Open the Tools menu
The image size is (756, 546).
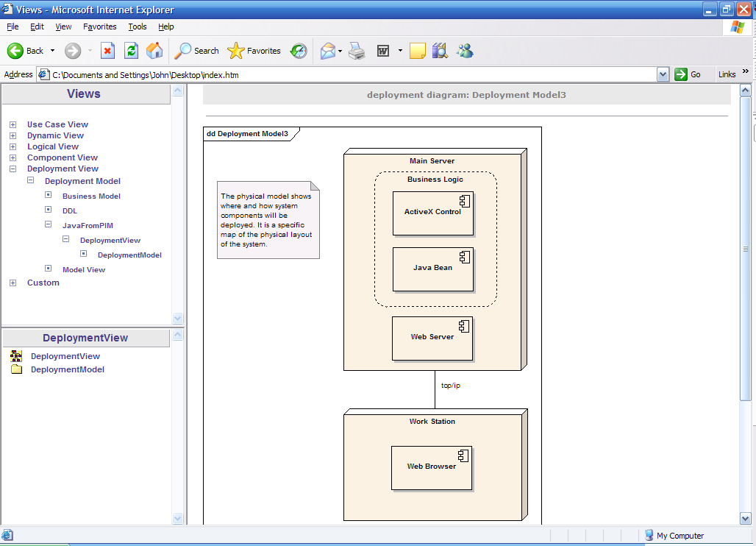138,26
